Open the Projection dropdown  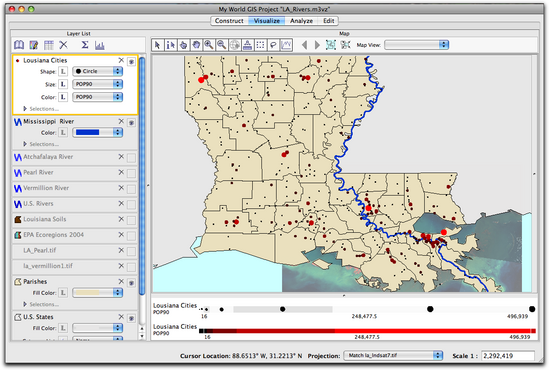pyautogui.click(x=393, y=355)
